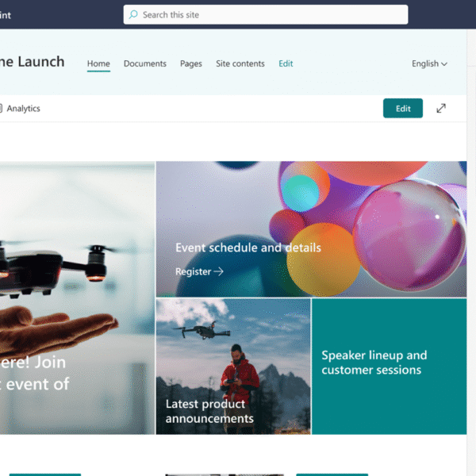Open Site contents in navigation
This screenshot has height=476, width=476.
[240, 63]
